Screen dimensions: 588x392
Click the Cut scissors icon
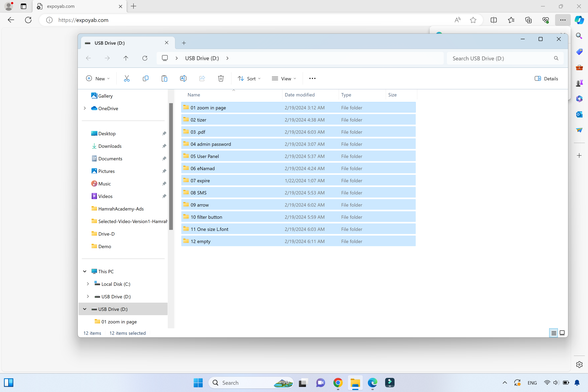click(x=127, y=79)
